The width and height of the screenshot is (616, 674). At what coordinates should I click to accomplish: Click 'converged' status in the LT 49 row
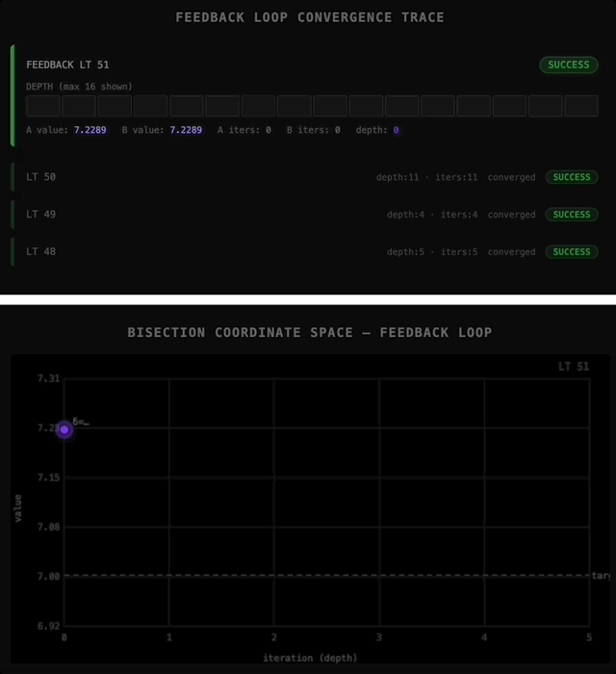coord(512,215)
